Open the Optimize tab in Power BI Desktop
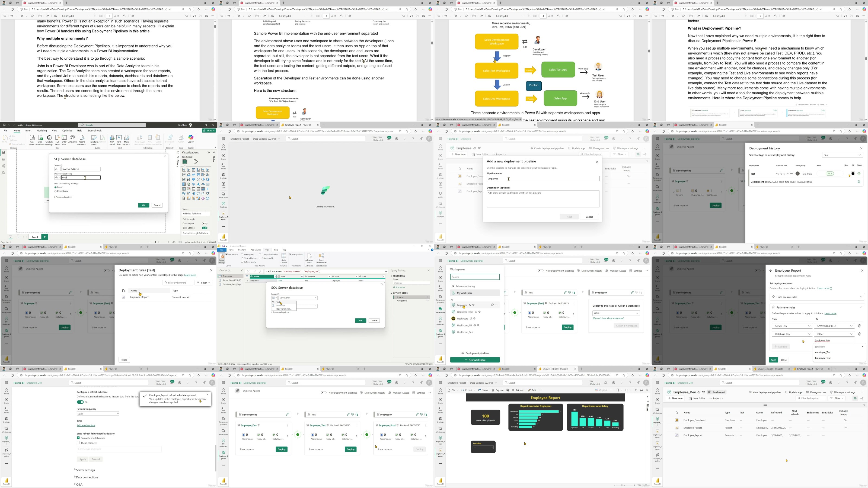This screenshot has width=868, height=488. pos(67,131)
